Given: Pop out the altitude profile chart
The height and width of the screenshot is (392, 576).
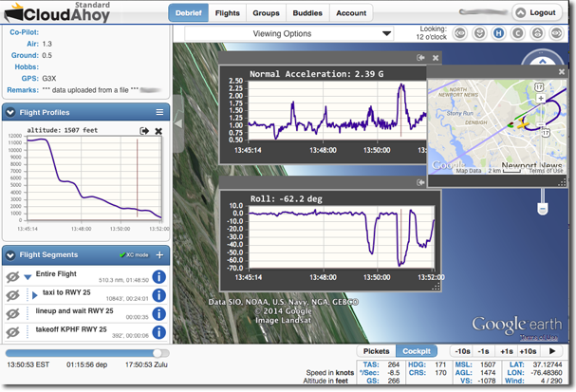Looking at the screenshot, I should click(x=144, y=131).
